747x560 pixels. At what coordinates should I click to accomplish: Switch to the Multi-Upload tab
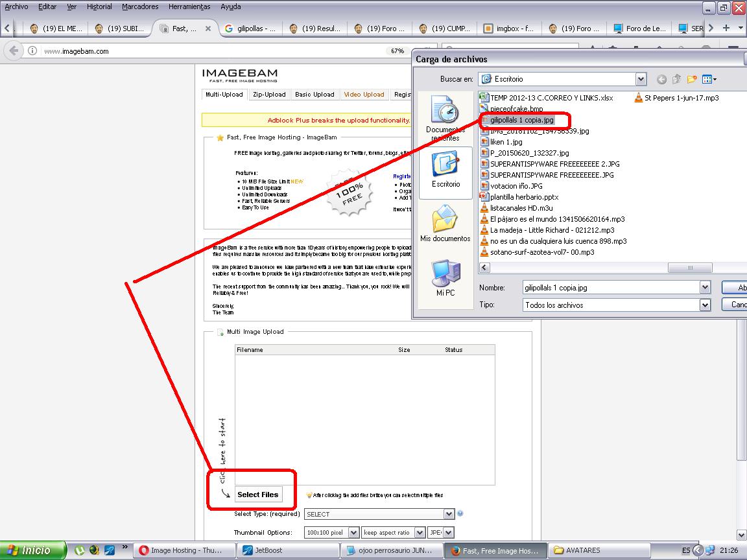point(224,94)
